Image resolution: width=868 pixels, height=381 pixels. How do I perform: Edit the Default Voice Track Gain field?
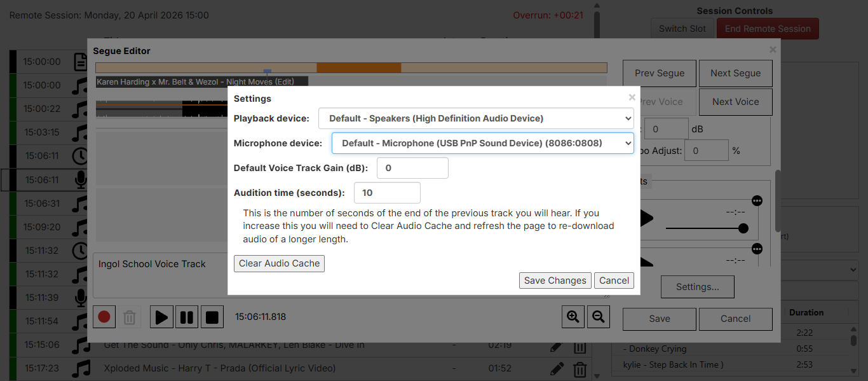pyautogui.click(x=412, y=168)
